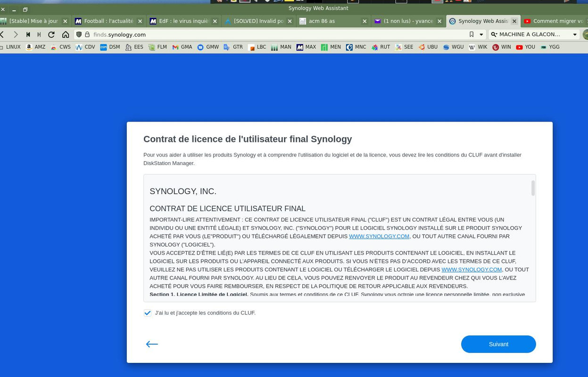Open the EES bookmark
Image resolution: width=588 pixels, height=377 pixels.
pyautogui.click(x=134, y=47)
